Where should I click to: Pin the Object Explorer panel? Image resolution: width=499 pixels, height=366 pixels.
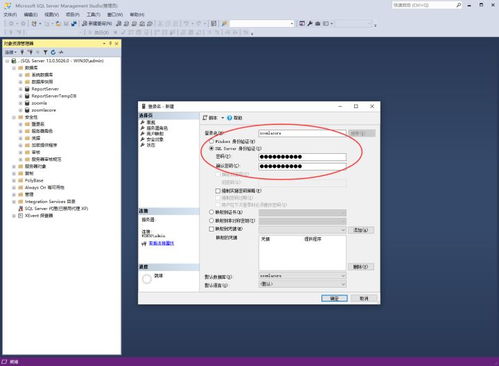pyautogui.click(x=110, y=44)
